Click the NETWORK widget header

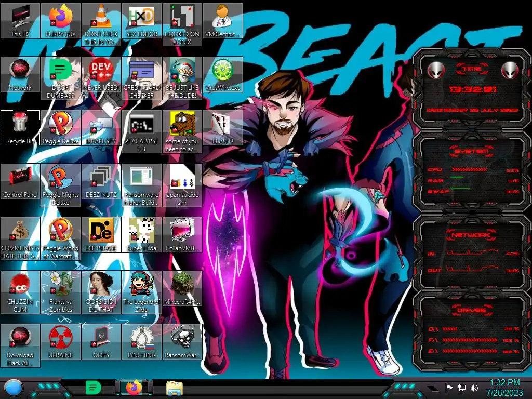[471, 235]
